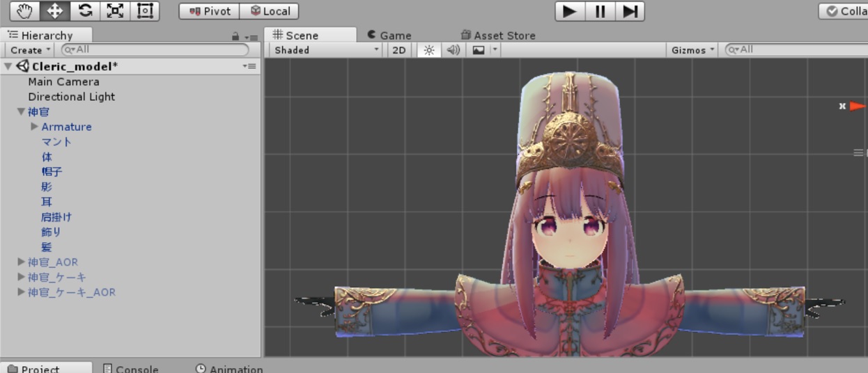The image size is (868, 373).
Task: Click the Local coordinate button
Action: pos(270,11)
